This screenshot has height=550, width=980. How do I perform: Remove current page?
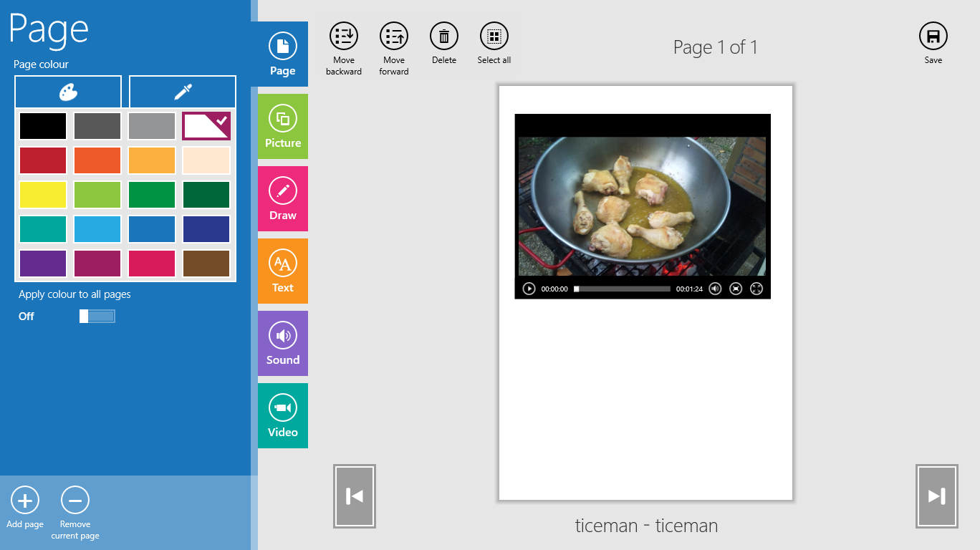(75, 500)
